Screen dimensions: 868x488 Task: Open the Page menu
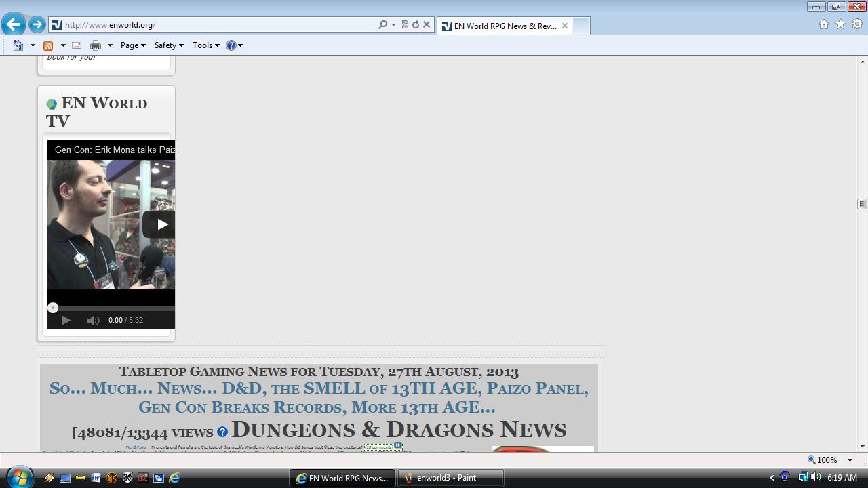pos(133,45)
